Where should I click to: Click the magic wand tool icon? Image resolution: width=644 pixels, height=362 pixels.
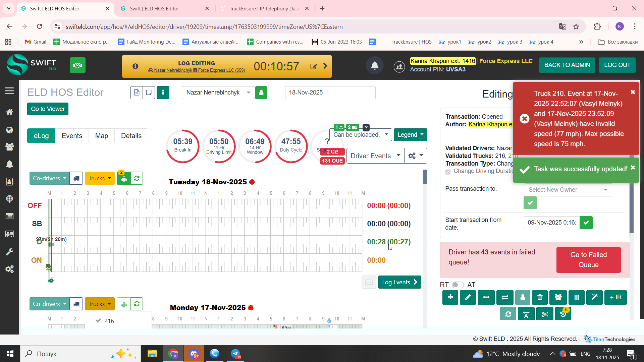pyautogui.click(x=594, y=297)
